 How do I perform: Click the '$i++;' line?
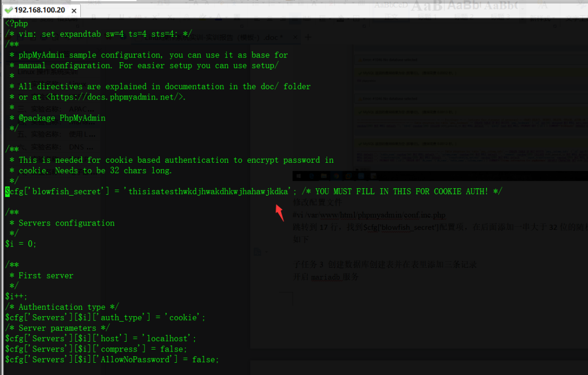[16, 296]
